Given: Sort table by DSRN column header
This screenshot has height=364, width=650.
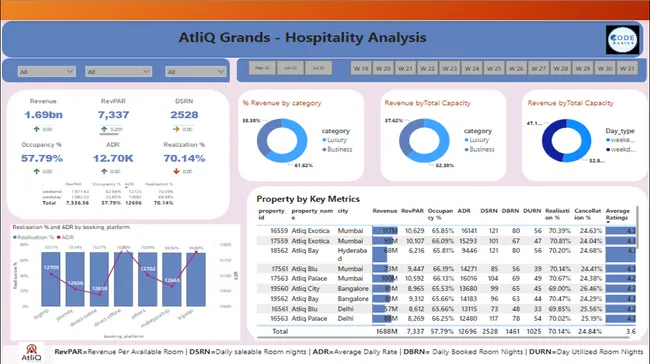Looking at the screenshot, I should click(489, 211).
